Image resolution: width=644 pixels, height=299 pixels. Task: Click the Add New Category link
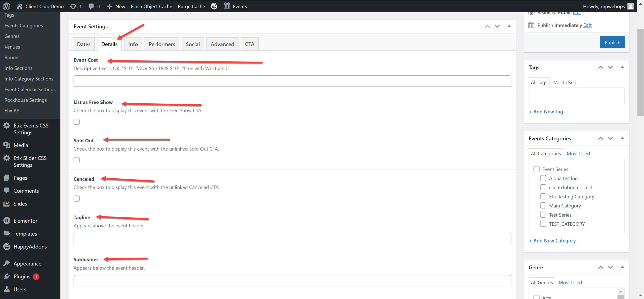click(552, 240)
